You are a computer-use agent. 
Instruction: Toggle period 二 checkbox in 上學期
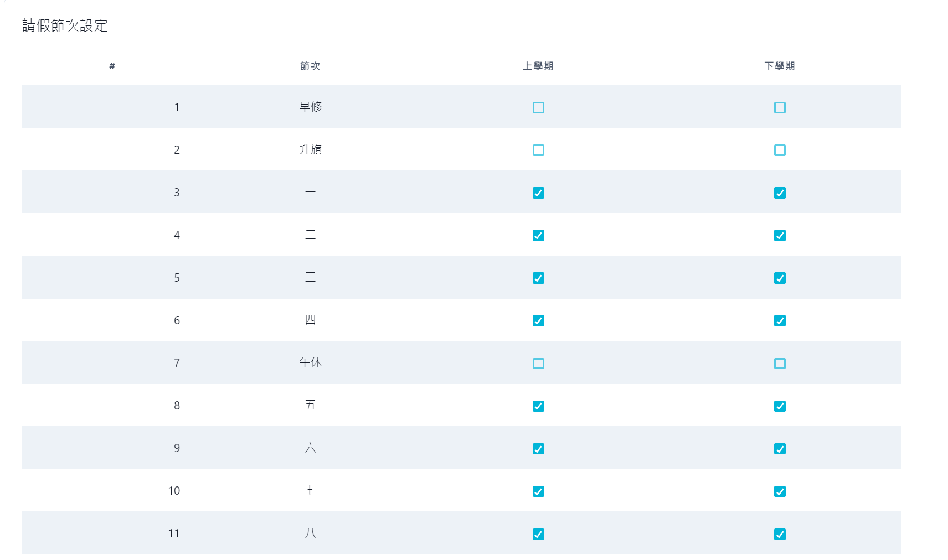coord(538,235)
